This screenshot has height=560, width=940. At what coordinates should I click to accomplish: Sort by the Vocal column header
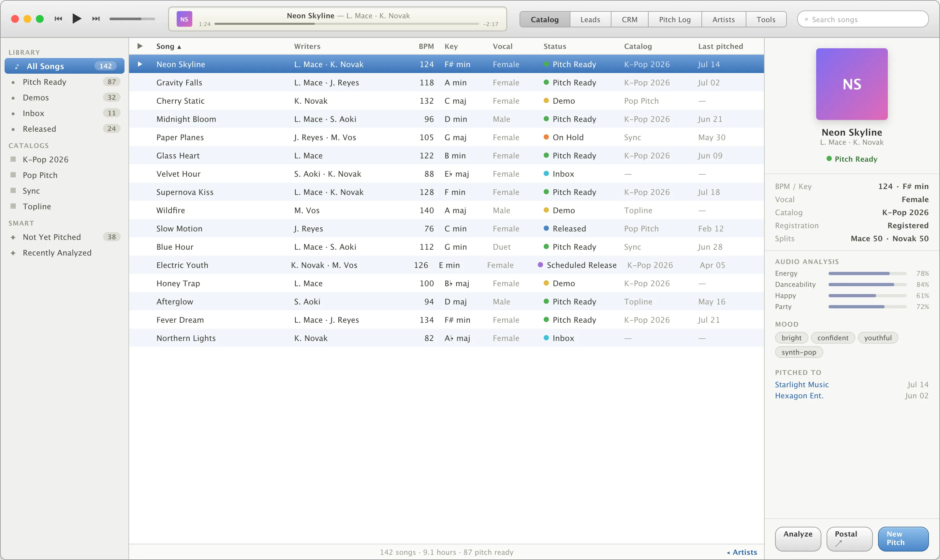[503, 46]
